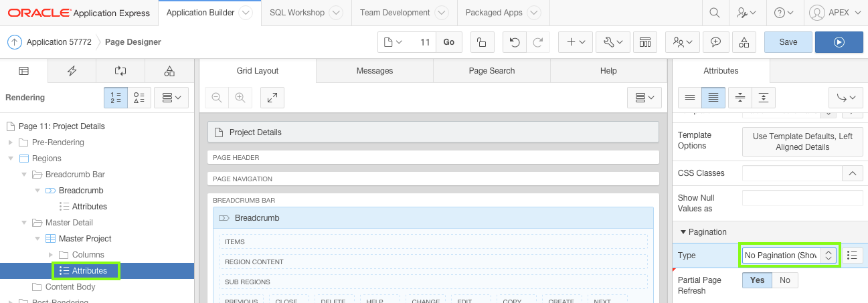Open the SQL Workshop menu tab
868x303 pixels.
pyautogui.click(x=296, y=13)
